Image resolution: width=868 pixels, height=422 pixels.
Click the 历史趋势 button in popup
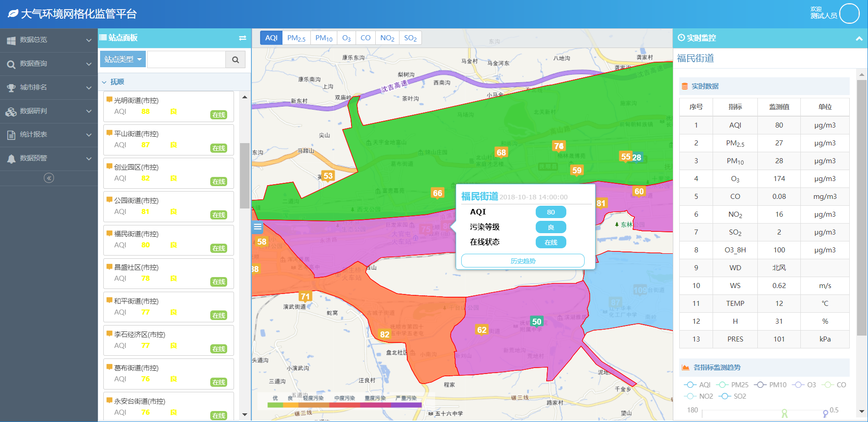[522, 261]
